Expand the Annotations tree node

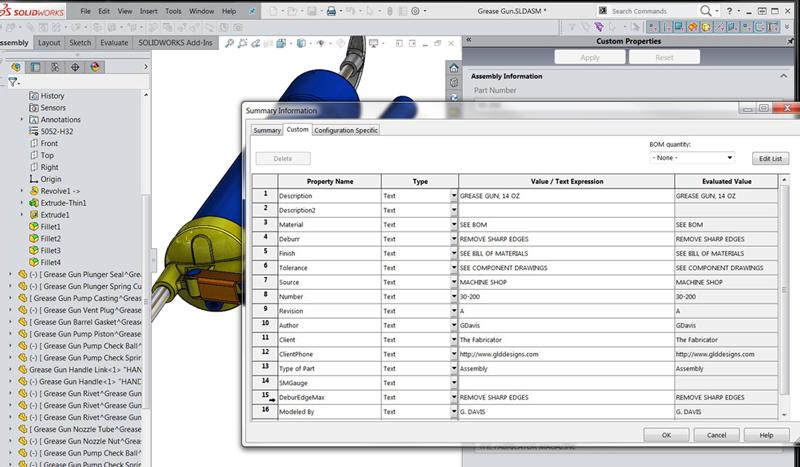pyautogui.click(x=22, y=119)
